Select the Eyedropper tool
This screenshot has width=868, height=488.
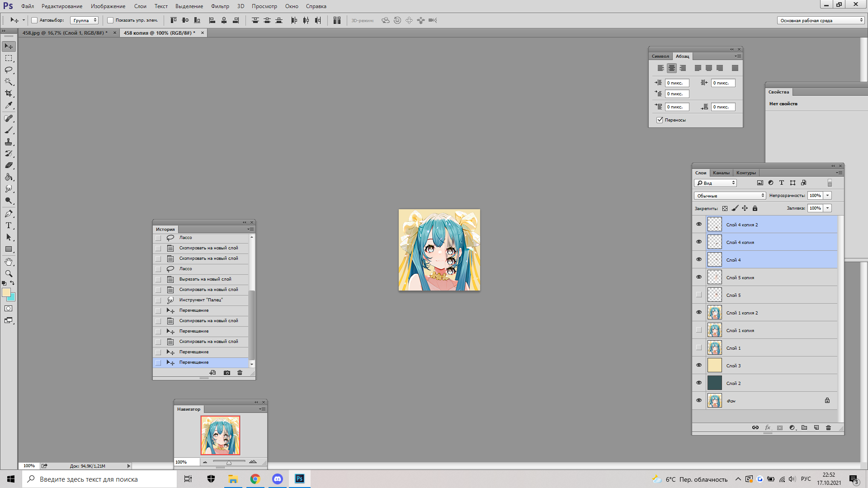[x=9, y=105]
